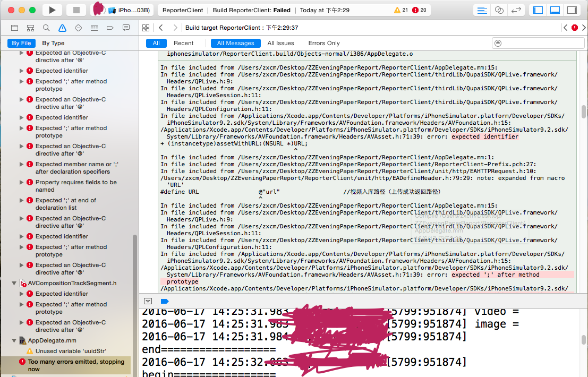Group issues By Type
The width and height of the screenshot is (588, 377).
pos(53,43)
